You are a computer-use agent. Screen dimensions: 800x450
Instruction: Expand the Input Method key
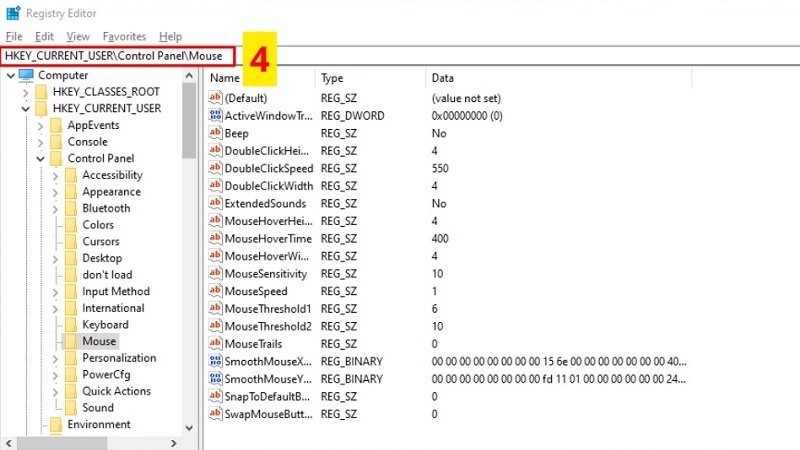click(x=55, y=292)
